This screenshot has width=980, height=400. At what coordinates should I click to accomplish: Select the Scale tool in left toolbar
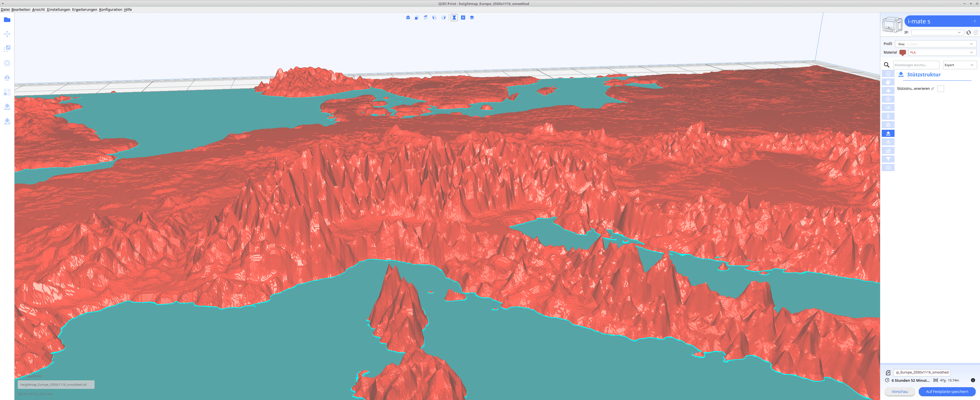[7, 49]
